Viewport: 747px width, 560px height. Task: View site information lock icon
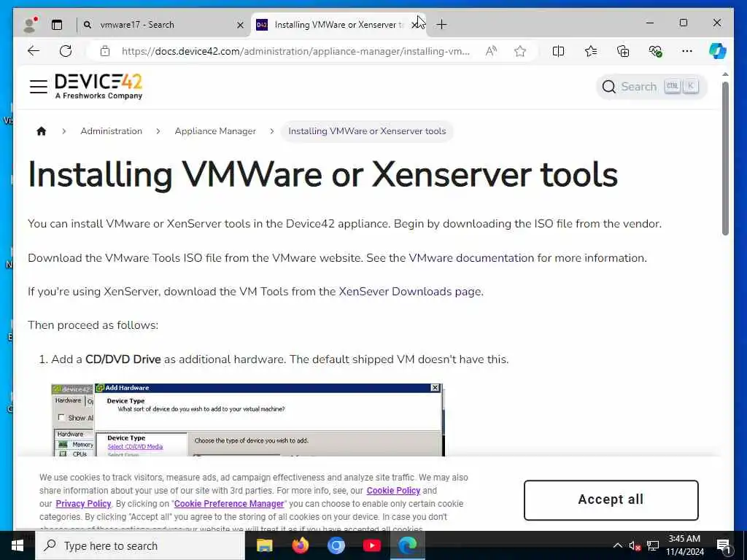(105, 51)
